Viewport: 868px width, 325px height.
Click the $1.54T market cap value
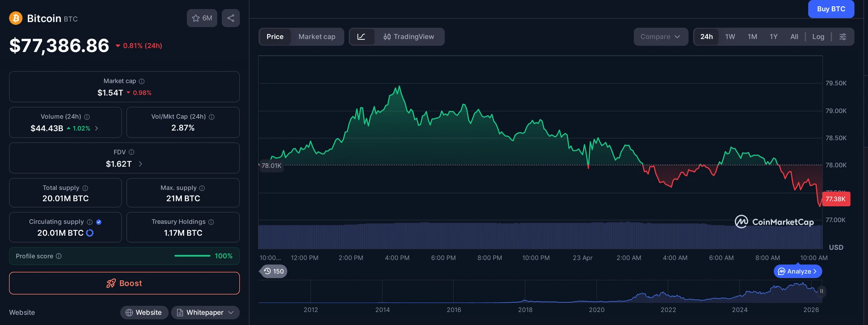coord(110,93)
